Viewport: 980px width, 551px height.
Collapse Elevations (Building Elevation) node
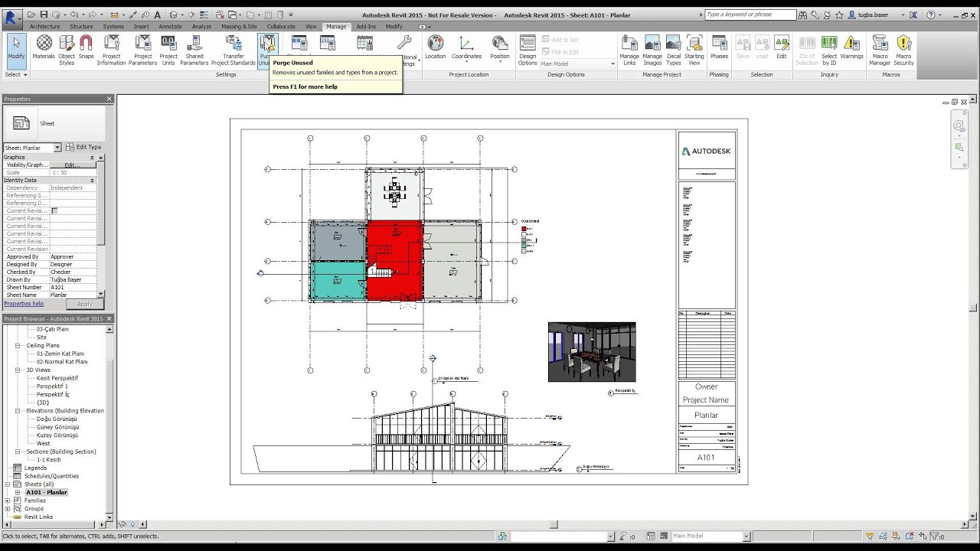[x=18, y=411]
